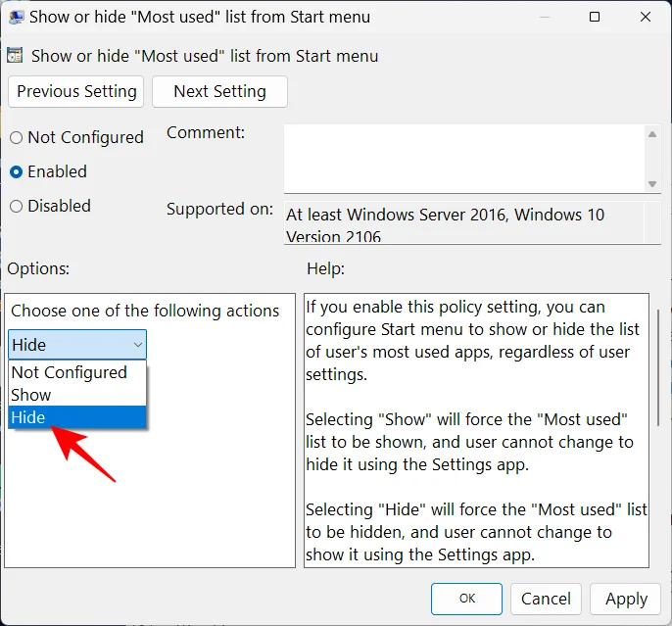The height and width of the screenshot is (626, 672).
Task: Go to Next Setting
Action: (219, 91)
